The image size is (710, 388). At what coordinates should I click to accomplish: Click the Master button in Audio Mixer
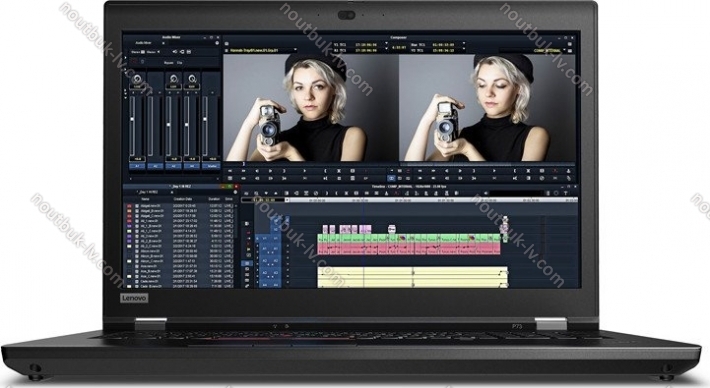pyautogui.click(x=211, y=166)
